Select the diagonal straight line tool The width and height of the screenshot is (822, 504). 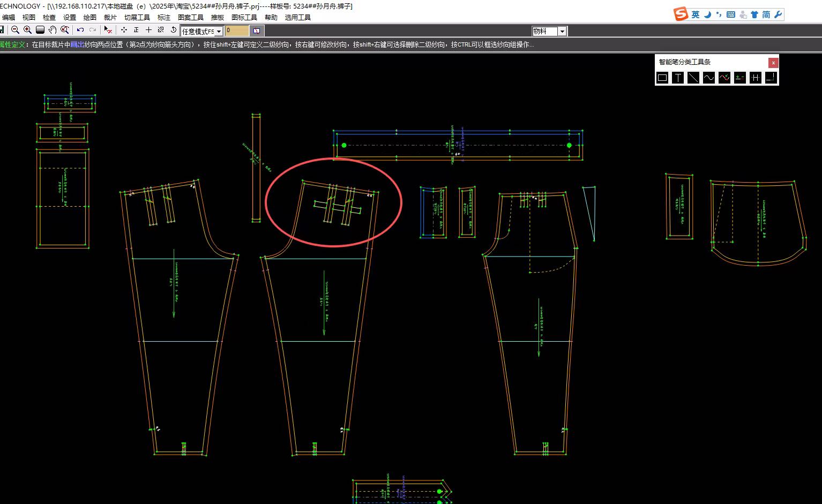[x=693, y=78]
